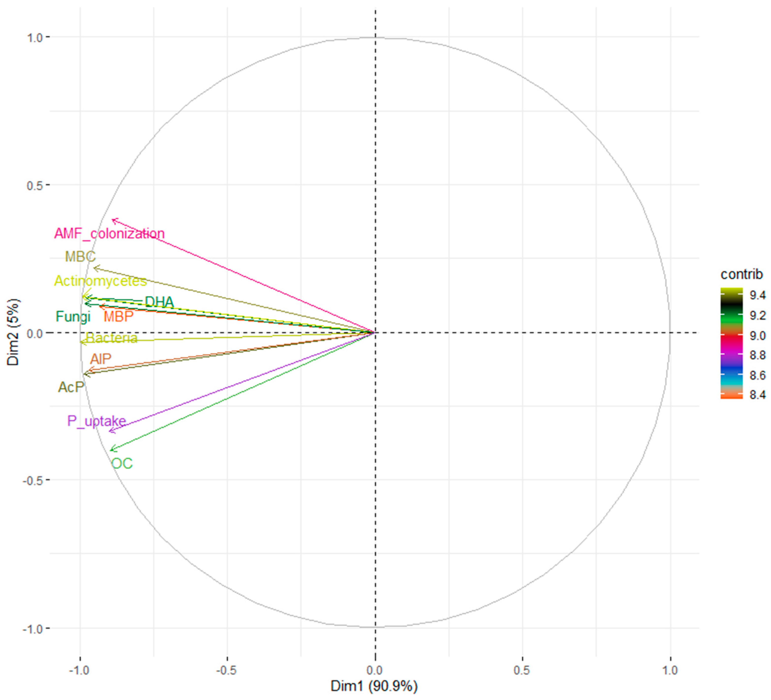Click the Dim1 (90.9%) axis title
The width and height of the screenshot is (771, 700).
pyautogui.click(x=374, y=686)
